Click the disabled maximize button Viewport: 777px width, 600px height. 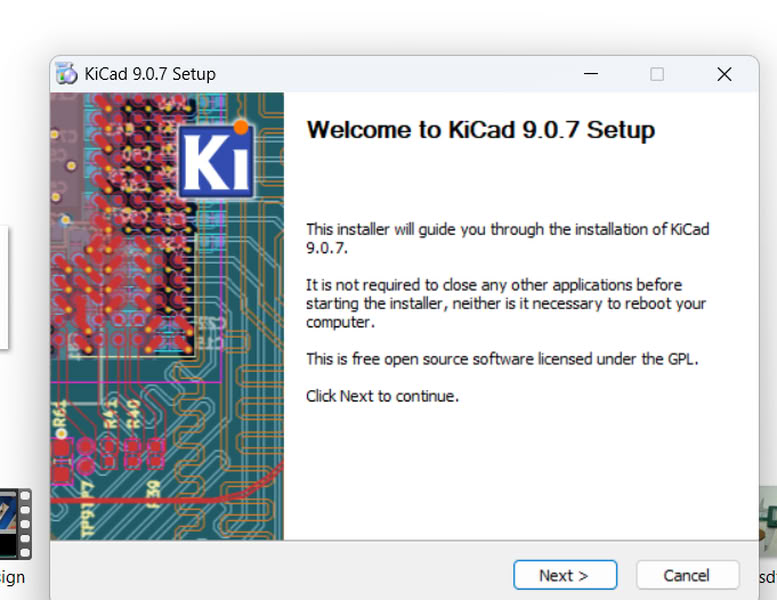click(x=657, y=74)
